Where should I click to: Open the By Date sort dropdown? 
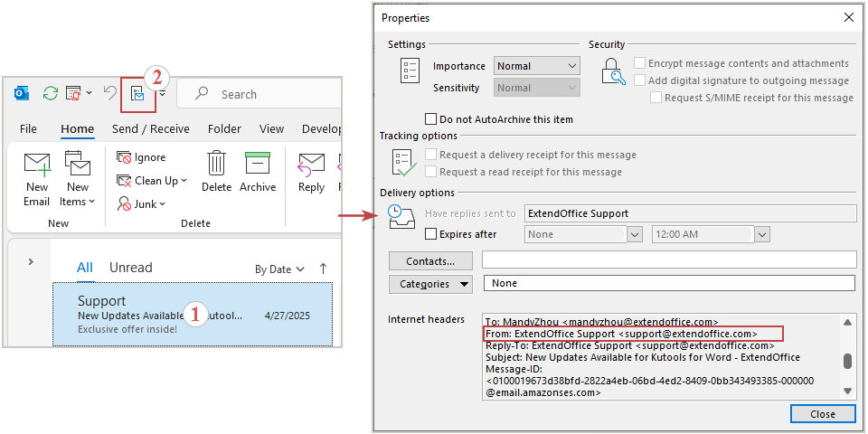279,269
